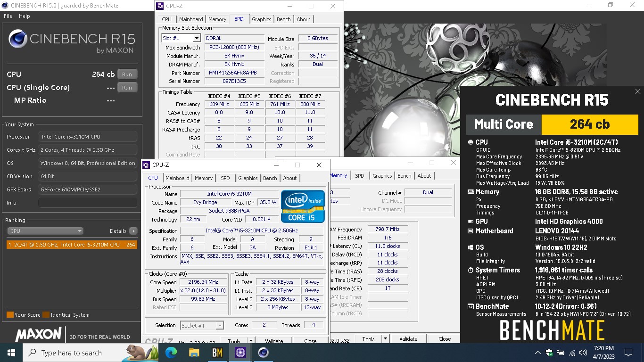This screenshot has width=644, height=362.
Task: Expand Tools dropdown arrow in Memory CPU-Z window
Action: click(x=385, y=339)
